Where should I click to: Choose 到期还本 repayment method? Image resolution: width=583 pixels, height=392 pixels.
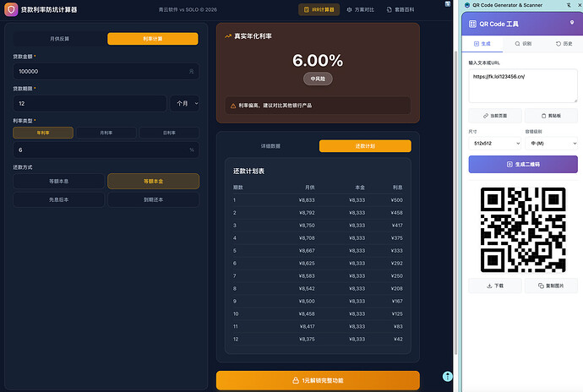(x=153, y=199)
